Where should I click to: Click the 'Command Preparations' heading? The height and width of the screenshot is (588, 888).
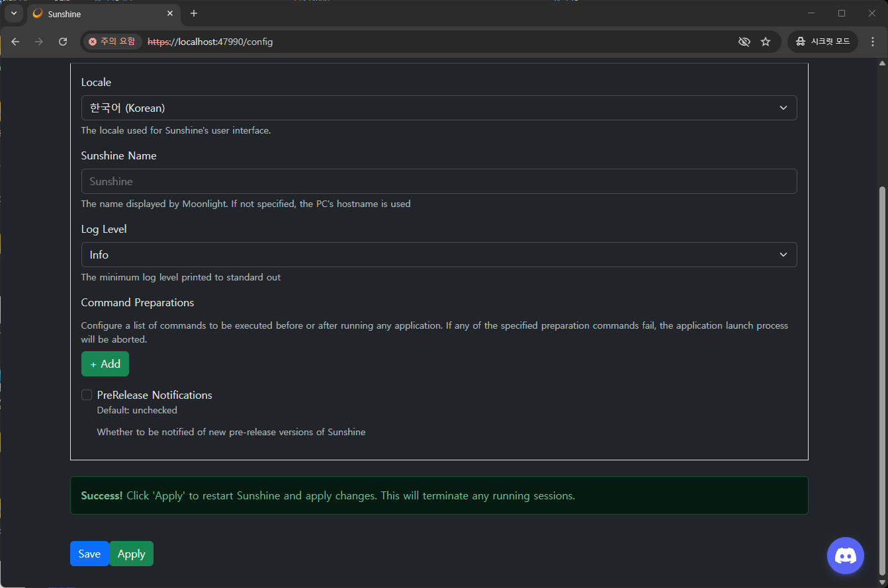(138, 302)
